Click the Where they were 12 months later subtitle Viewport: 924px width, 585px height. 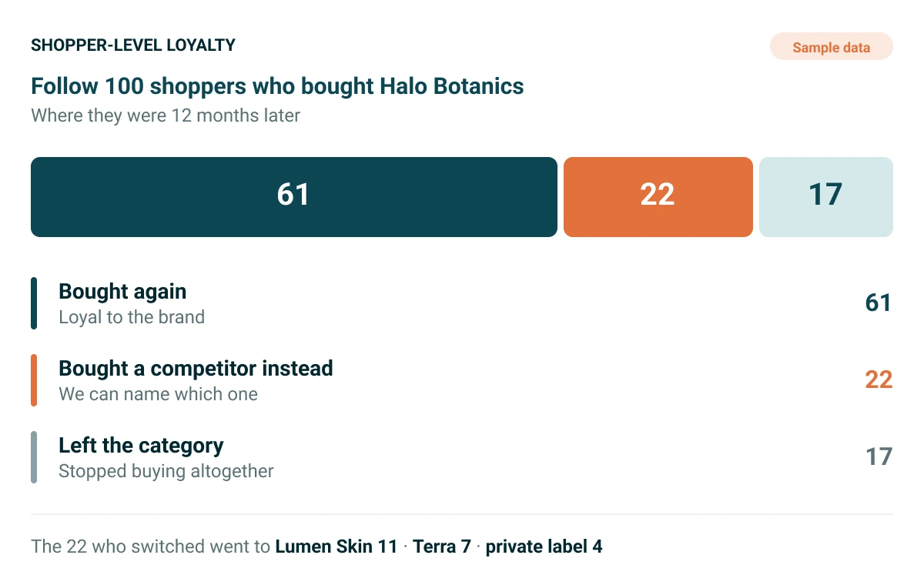pyautogui.click(x=166, y=116)
